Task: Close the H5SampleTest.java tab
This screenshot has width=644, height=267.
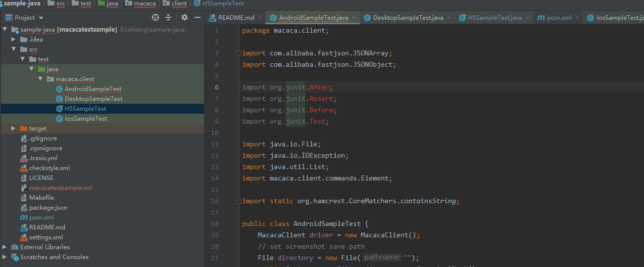Action: 528,17
